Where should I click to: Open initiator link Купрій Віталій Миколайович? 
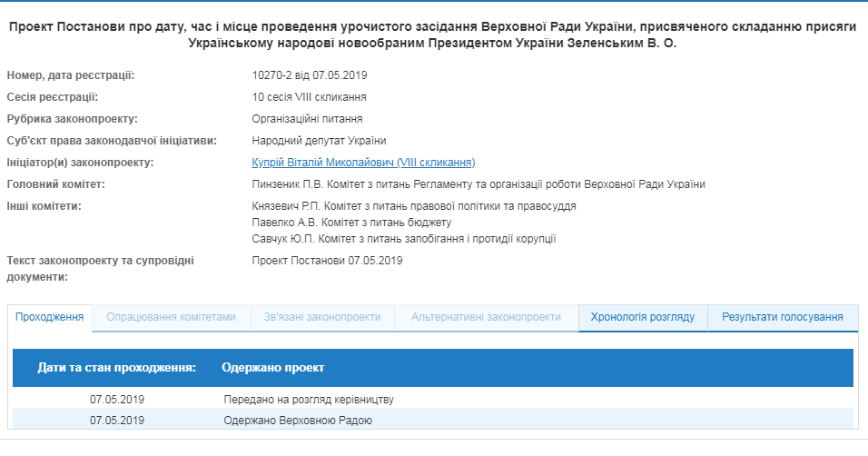coord(363,163)
